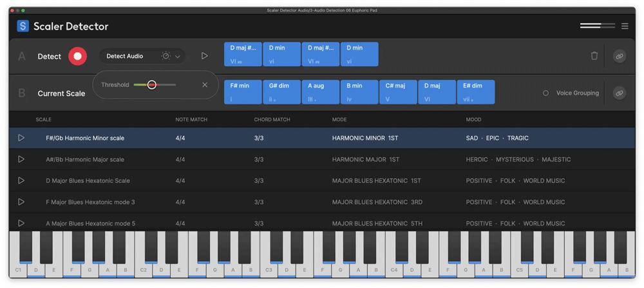Select the F# min chord pad
The image size is (644, 288).
[x=243, y=91]
